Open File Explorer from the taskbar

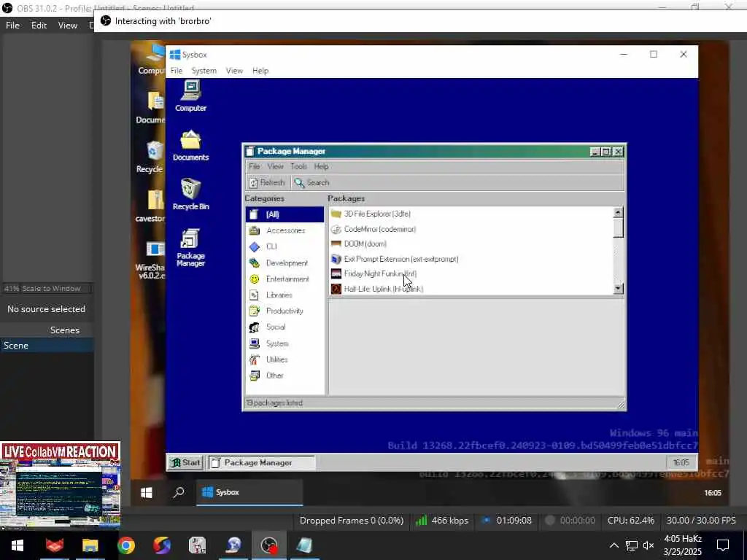[90, 545]
